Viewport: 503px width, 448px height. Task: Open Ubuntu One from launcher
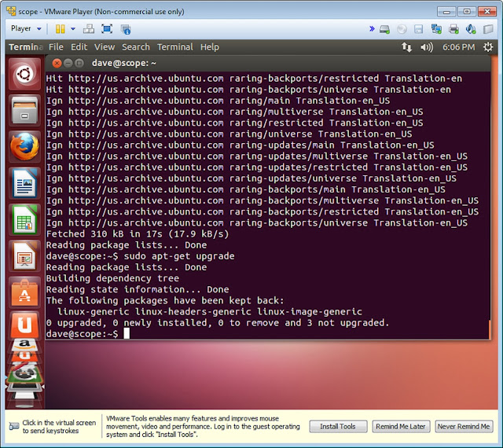pyautogui.click(x=24, y=325)
